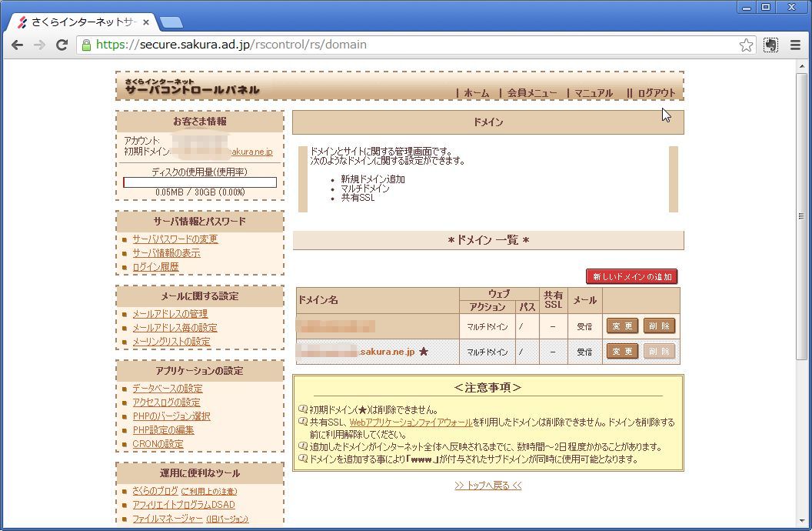Image resolution: width=812 pixels, height=531 pixels.
Task: Click 受信 cell in the sakura.ne.jp row
Action: click(x=584, y=352)
